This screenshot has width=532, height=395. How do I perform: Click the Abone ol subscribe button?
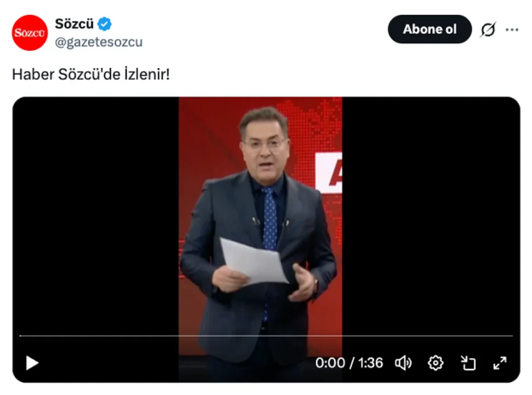tap(429, 29)
